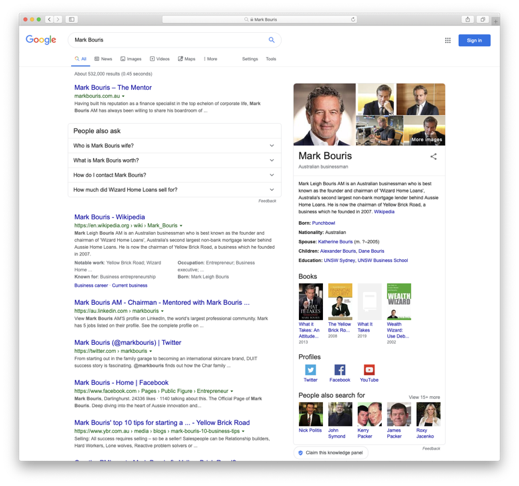Click the Katherine Bouris spouse link

[335, 242]
